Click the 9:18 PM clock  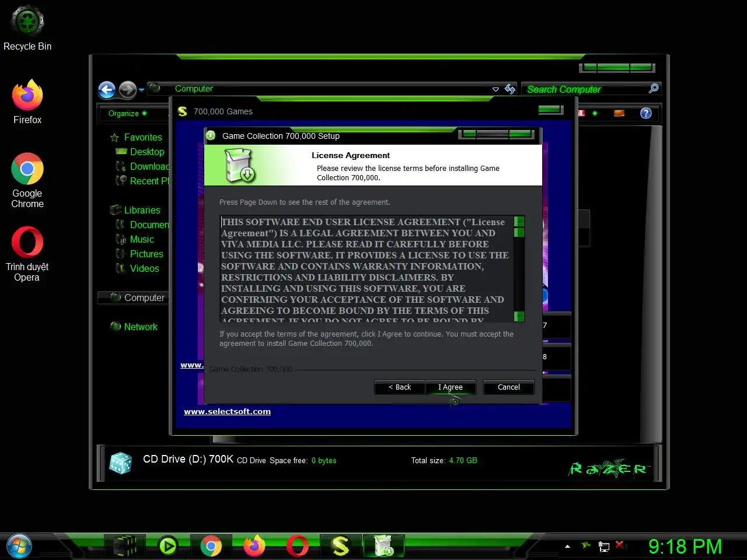685,547
